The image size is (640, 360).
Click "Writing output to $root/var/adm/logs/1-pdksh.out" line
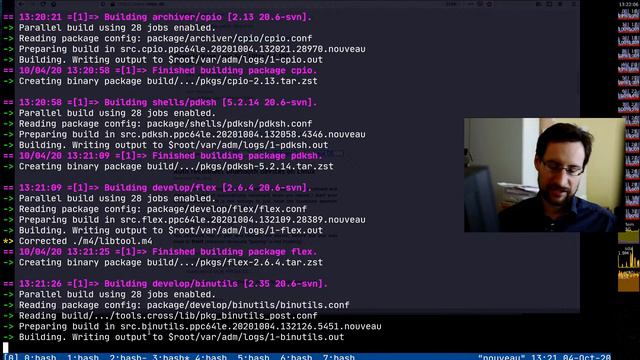[165, 145]
